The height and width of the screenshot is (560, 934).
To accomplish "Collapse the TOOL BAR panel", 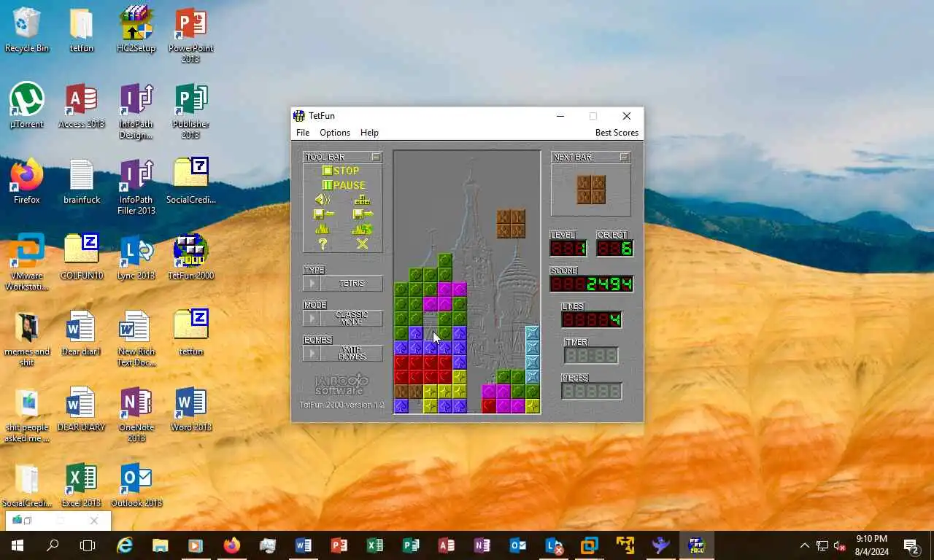I will [x=376, y=157].
